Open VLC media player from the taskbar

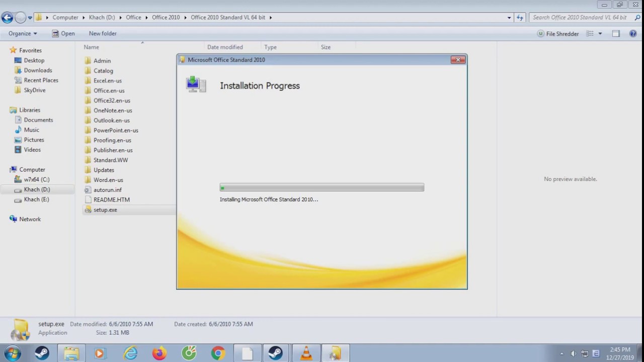click(x=306, y=353)
